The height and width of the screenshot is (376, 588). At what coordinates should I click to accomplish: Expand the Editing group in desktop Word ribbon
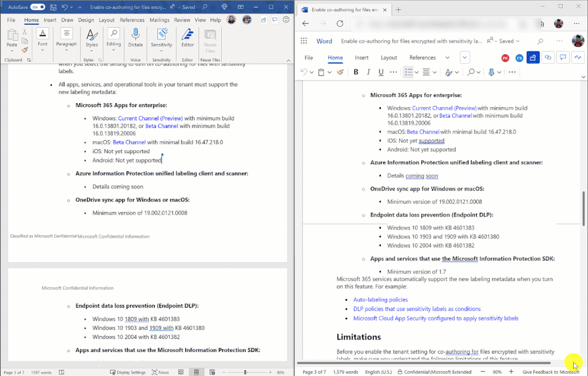114,39
